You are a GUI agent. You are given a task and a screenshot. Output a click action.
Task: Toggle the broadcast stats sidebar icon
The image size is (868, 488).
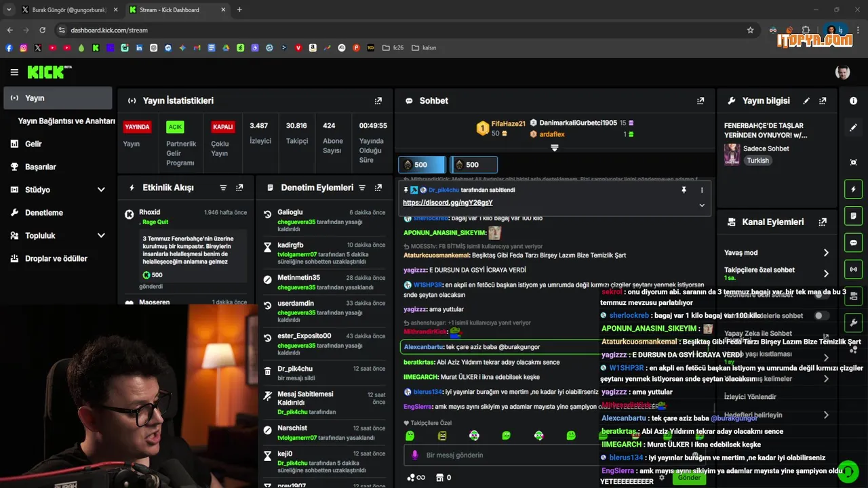click(x=853, y=269)
